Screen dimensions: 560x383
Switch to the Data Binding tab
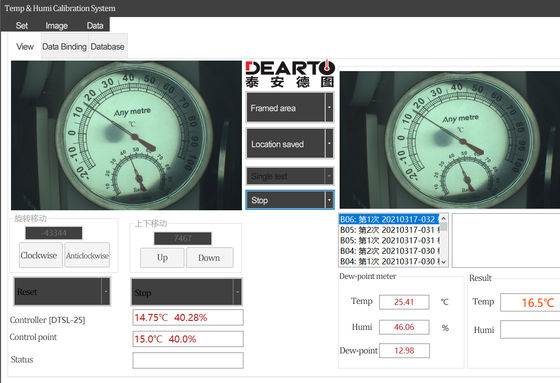(x=64, y=46)
